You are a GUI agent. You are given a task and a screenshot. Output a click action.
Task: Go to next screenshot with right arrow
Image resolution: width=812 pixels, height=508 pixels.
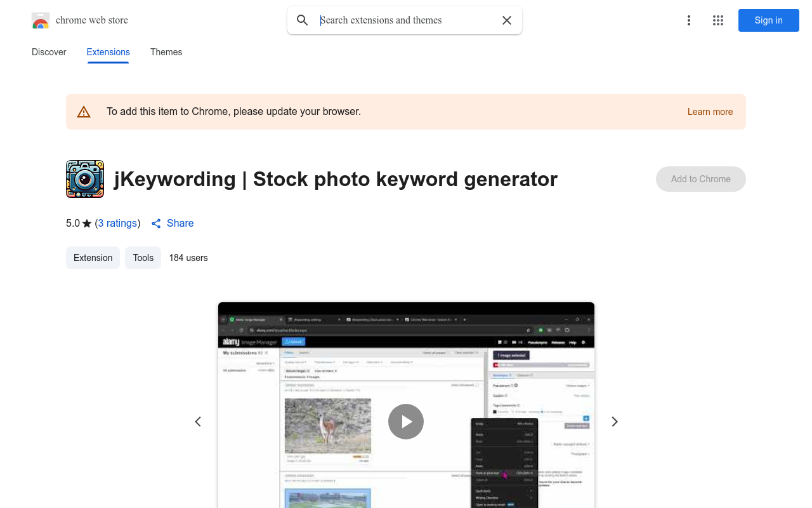pyautogui.click(x=614, y=422)
